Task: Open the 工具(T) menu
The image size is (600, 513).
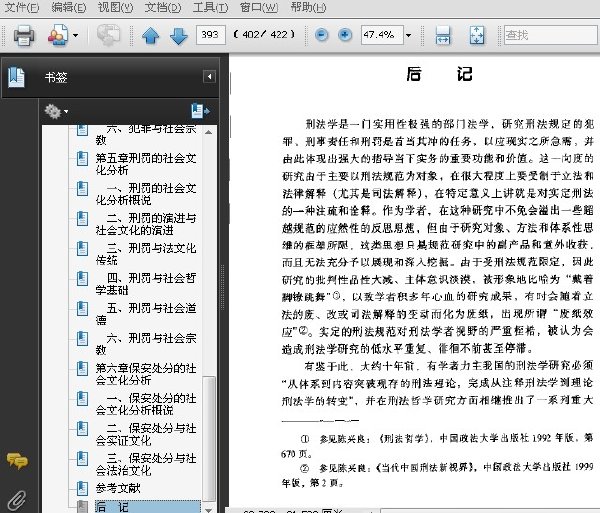Action: click(210, 7)
